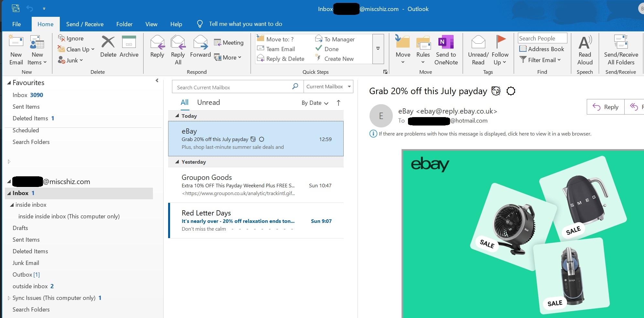Collapse the Favourites section
This screenshot has height=318, width=644.
click(9, 83)
